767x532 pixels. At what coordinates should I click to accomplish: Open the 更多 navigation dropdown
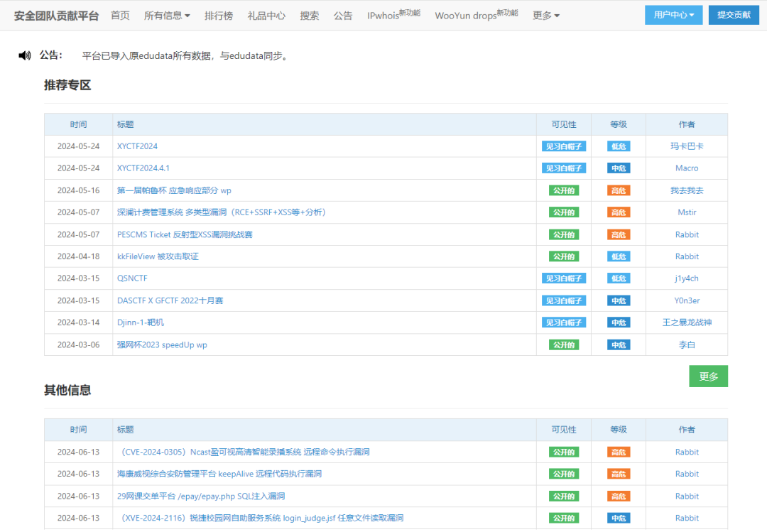coord(545,15)
